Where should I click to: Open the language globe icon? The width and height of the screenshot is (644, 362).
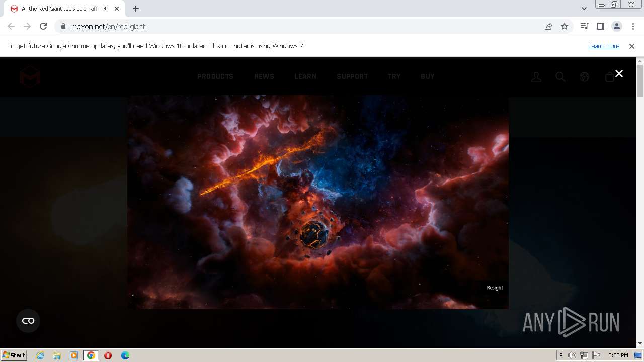(x=584, y=77)
